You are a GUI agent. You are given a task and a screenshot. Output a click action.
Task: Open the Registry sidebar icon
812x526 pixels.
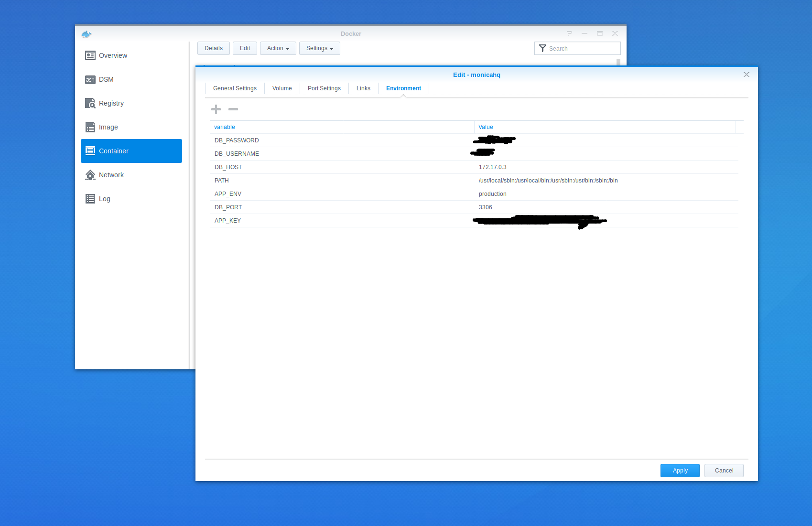(90, 103)
